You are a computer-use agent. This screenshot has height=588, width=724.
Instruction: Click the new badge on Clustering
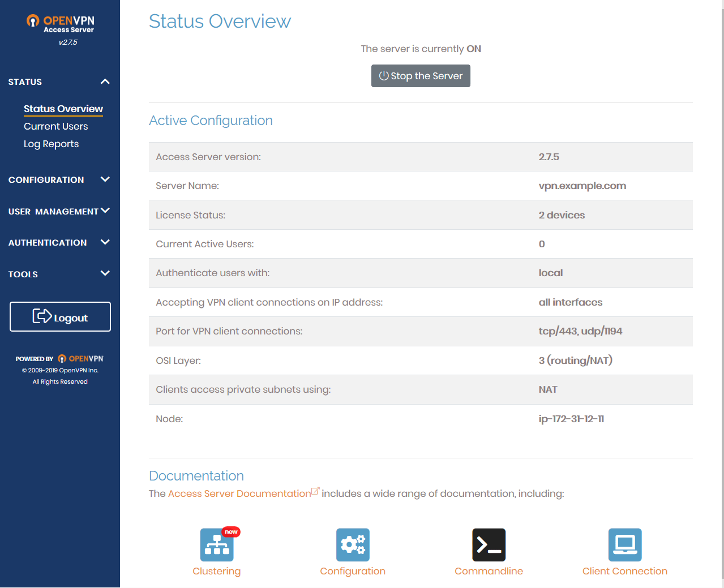[230, 531]
